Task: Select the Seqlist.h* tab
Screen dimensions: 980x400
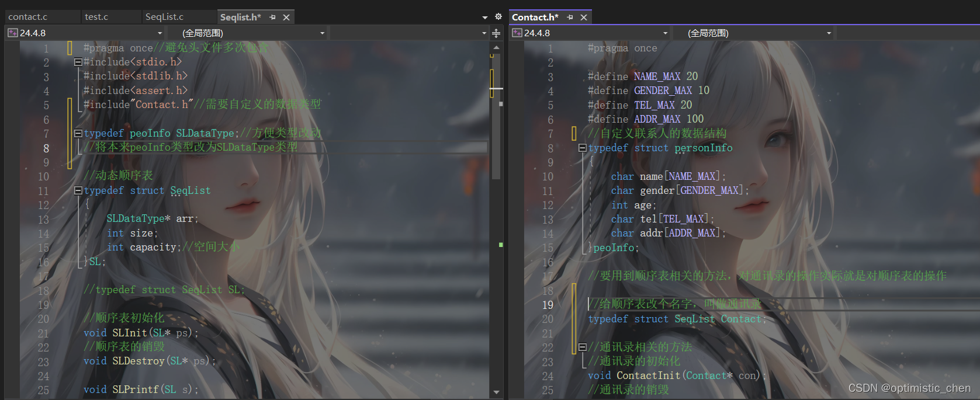Action: tap(241, 18)
